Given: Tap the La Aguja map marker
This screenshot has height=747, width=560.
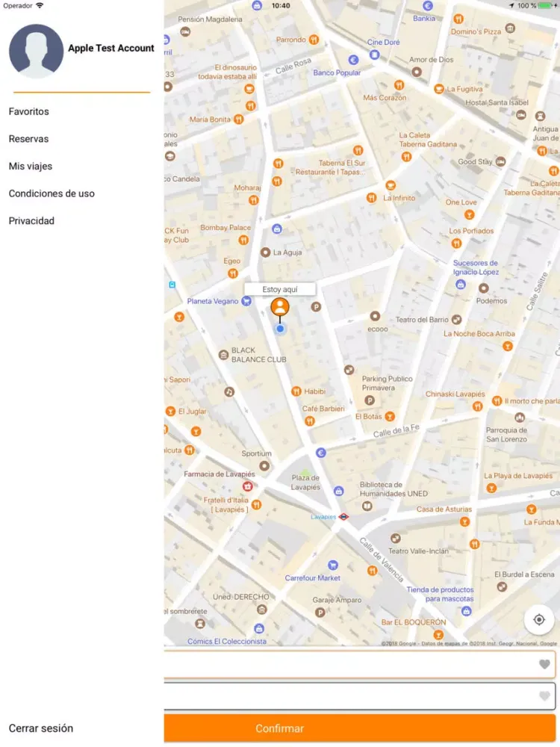Looking at the screenshot, I should [265, 252].
